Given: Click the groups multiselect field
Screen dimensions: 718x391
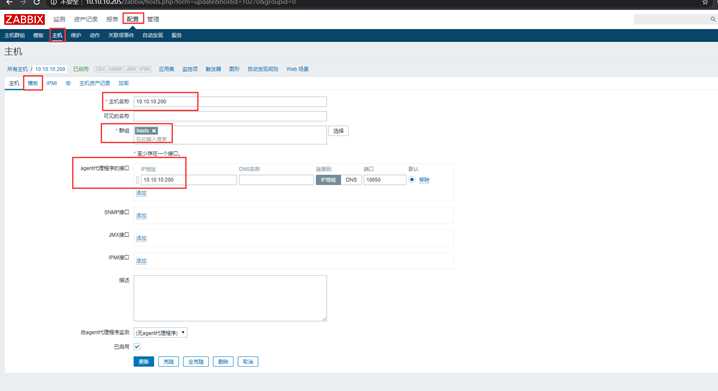Looking at the screenshot, I should tap(230, 135).
